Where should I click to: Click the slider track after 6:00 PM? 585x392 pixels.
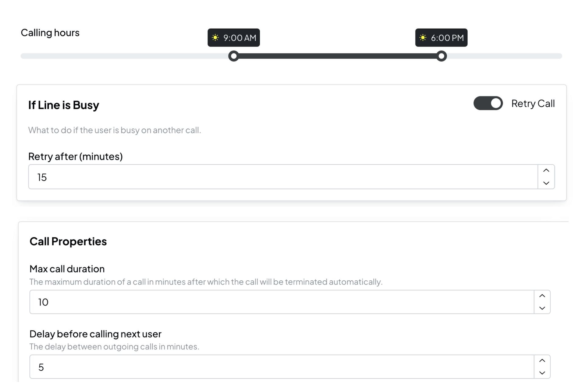coord(503,56)
